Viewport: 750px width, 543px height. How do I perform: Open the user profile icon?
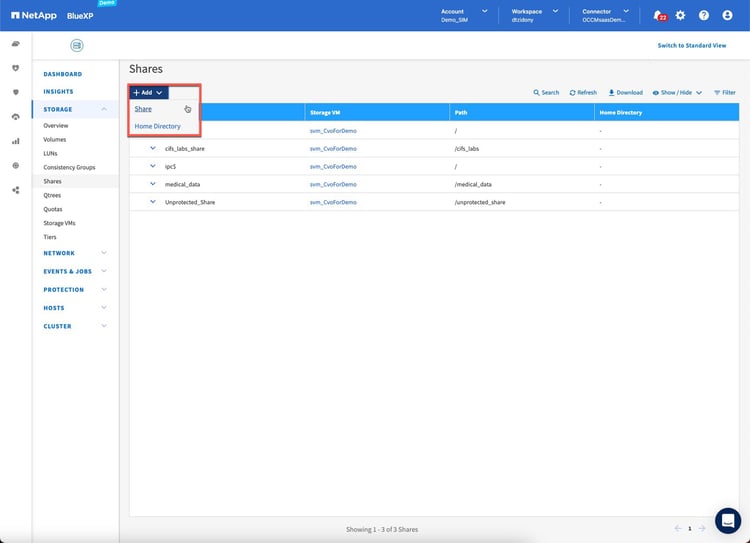[727, 15]
